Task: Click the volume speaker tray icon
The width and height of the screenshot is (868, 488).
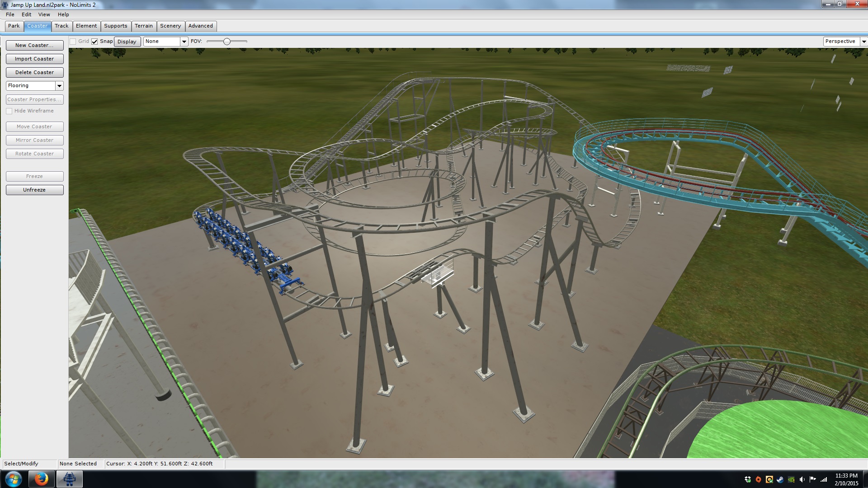Action: pyautogui.click(x=802, y=479)
